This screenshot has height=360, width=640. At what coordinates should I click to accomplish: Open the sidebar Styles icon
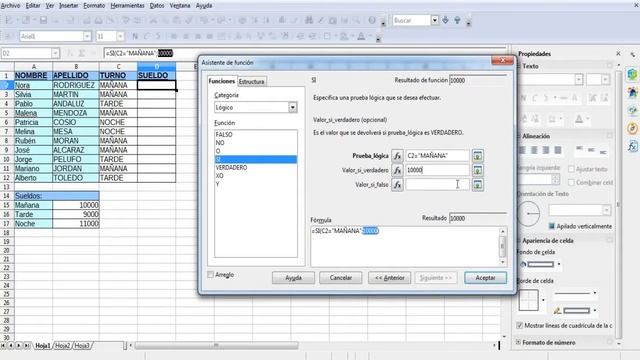632,92
